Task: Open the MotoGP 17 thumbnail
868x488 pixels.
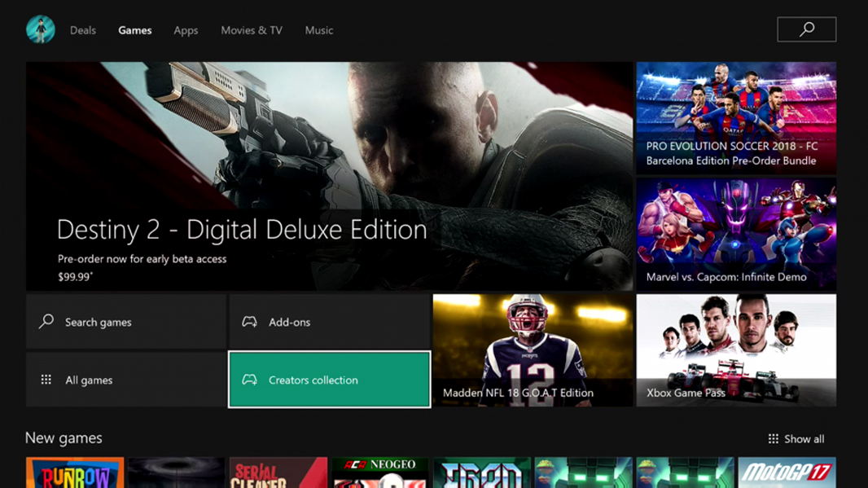Action: click(787, 471)
